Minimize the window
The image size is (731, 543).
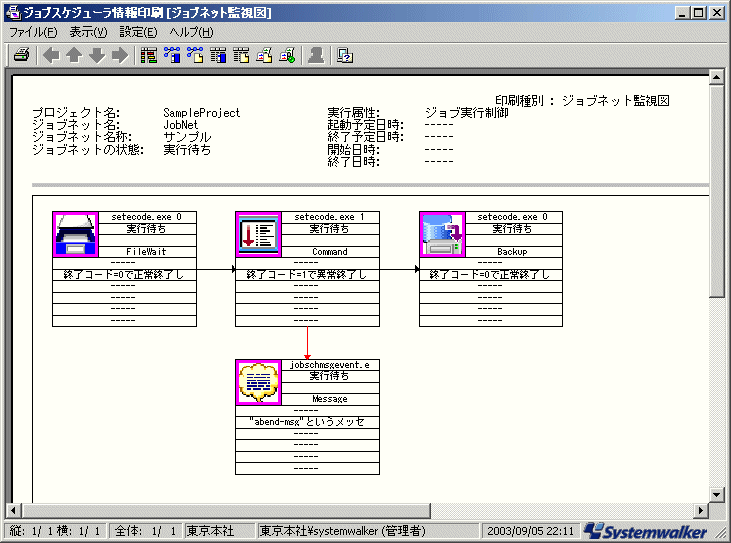pos(683,13)
